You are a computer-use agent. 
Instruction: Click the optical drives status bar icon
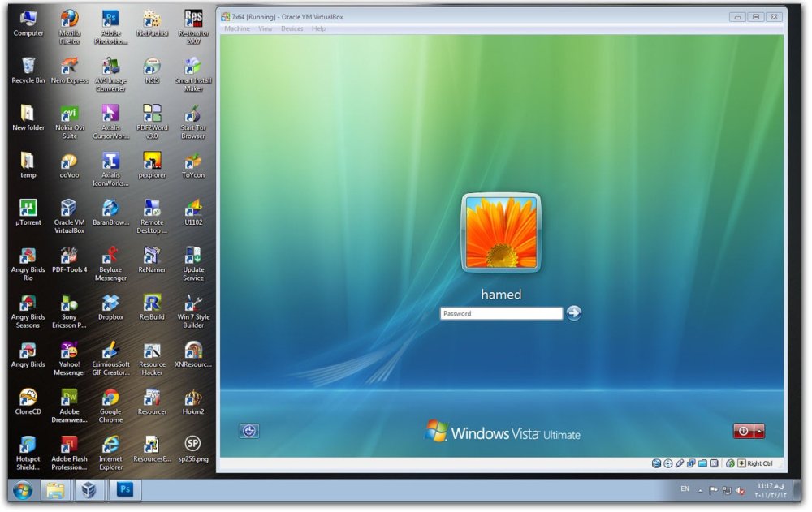[667, 463]
